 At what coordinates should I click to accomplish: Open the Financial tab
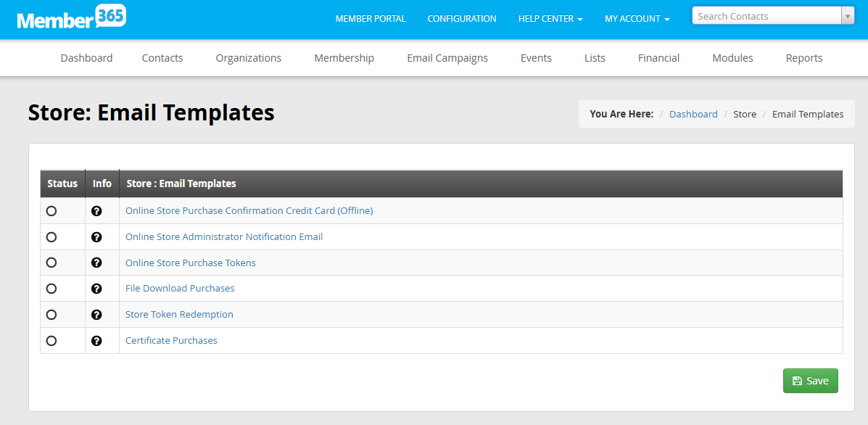click(658, 57)
